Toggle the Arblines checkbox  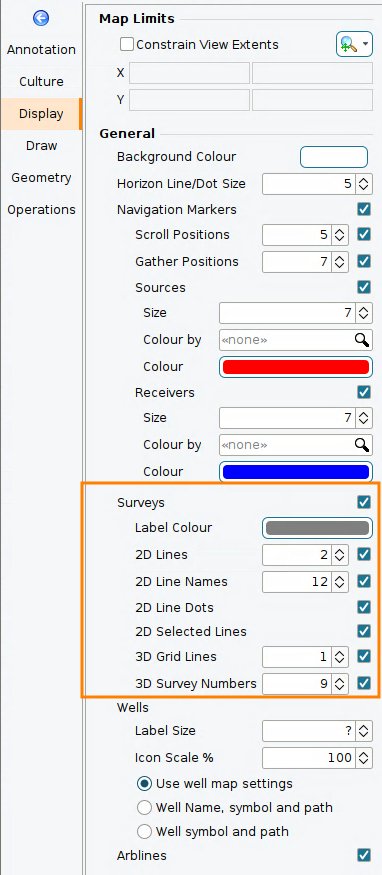(x=364, y=855)
